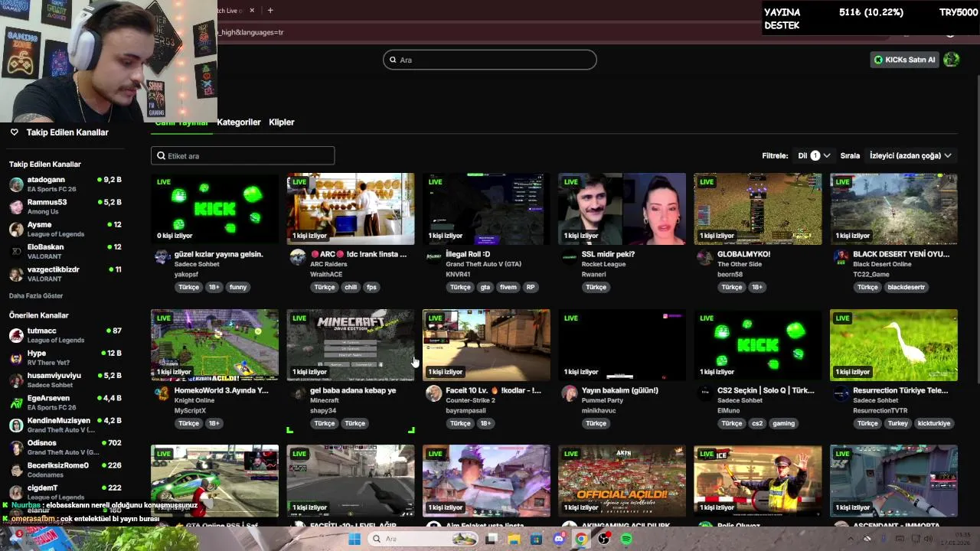The height and width of the screenshot is (551, 980).
Task: Focus the top Ara search field
Action: click(490, 60)
